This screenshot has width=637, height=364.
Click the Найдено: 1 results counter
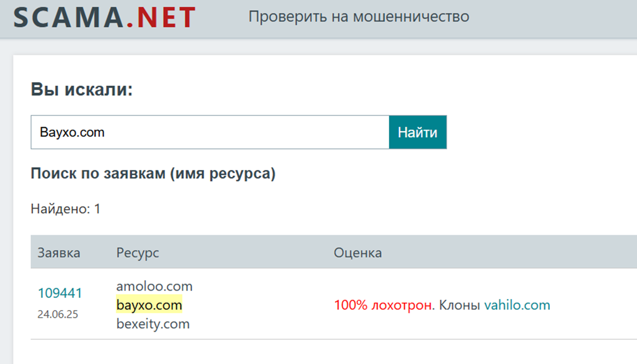click(65, 208)
